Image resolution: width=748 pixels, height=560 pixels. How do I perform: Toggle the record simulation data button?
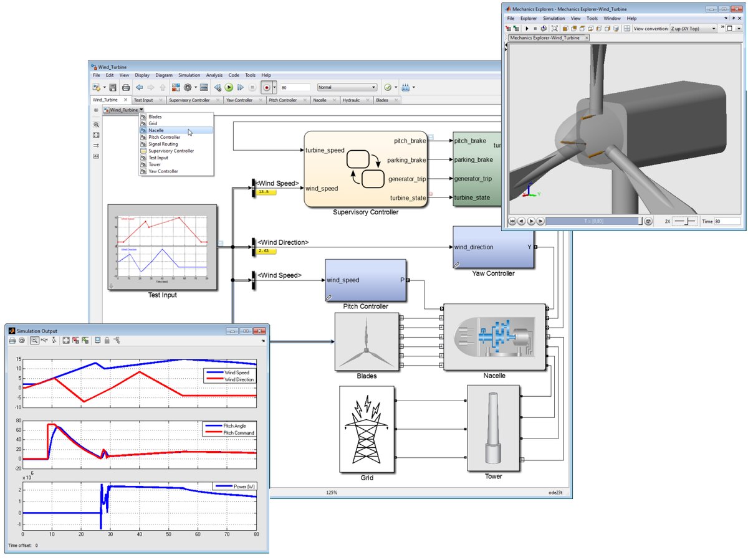[266, 88]
